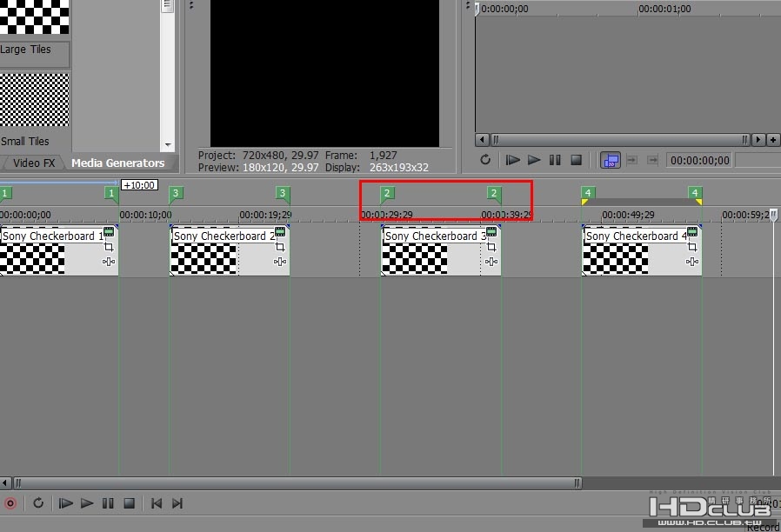
Task: Pause playback in the Trimmer
Action: 555,160
